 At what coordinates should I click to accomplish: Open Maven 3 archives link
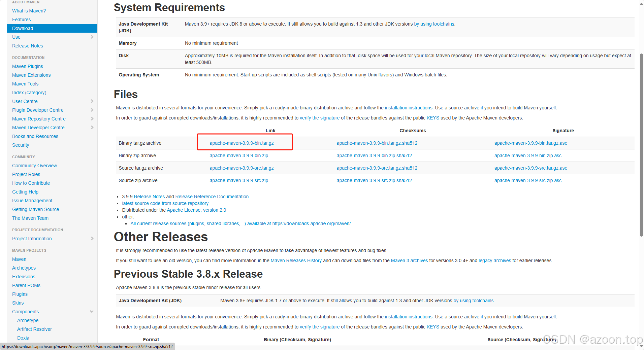click(x=409, y=260)
